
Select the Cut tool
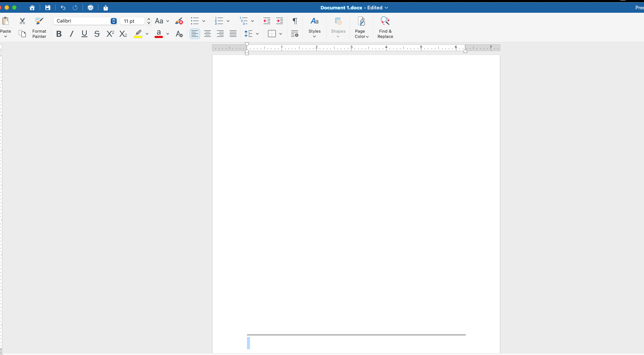[x=22, y=21]
